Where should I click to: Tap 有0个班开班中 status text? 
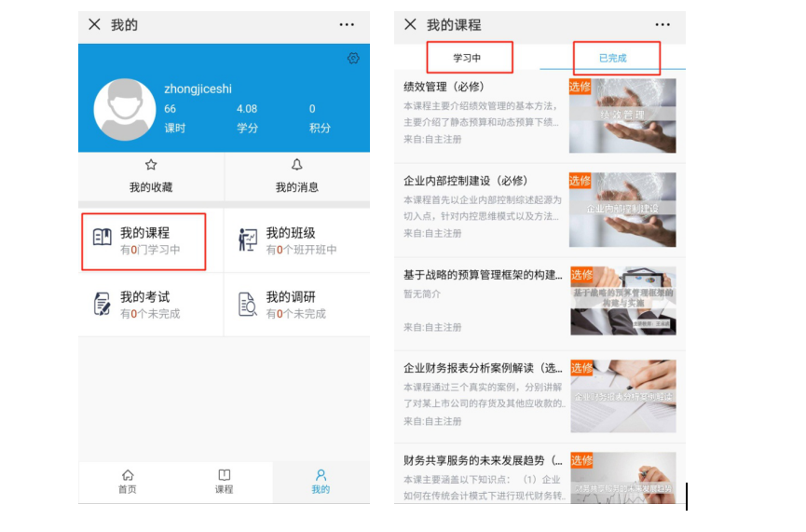[301, 250]
